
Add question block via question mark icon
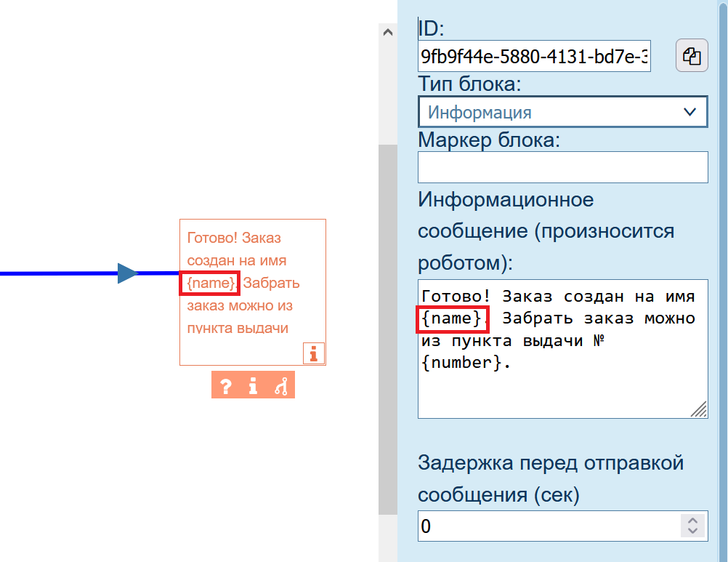(226, 385)
